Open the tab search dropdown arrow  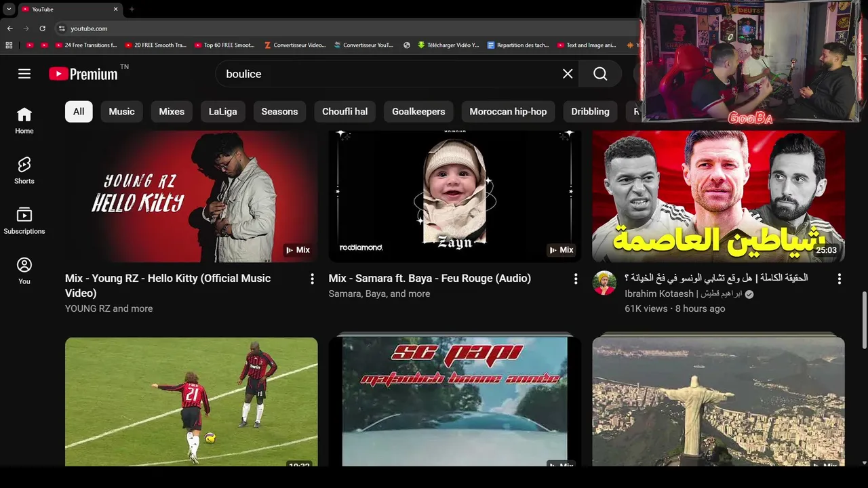[x=9, y=9]
